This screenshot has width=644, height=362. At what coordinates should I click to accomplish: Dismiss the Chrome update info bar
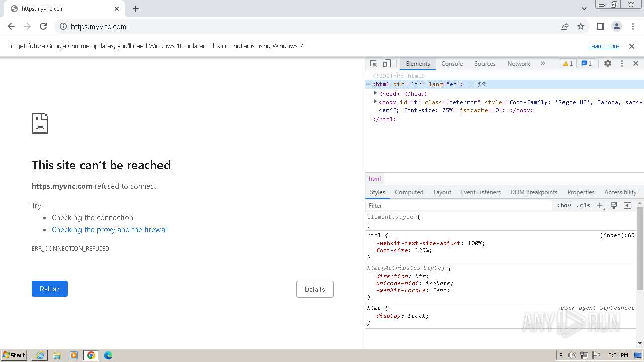point(632,46)
